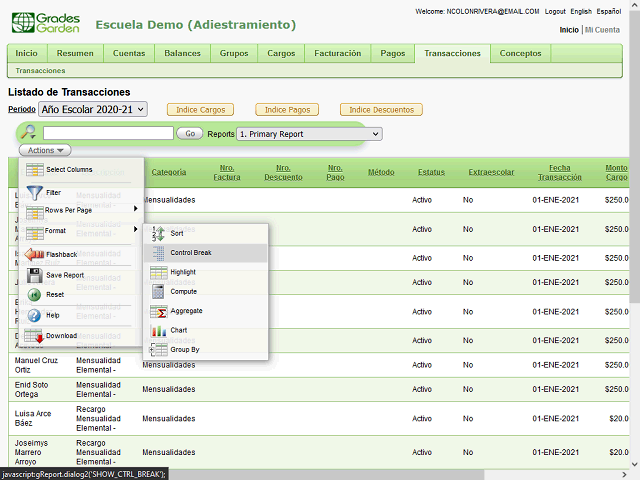
Task: Open the Periodo dropdown Año Escolar 2020-21
Action: 93,109
